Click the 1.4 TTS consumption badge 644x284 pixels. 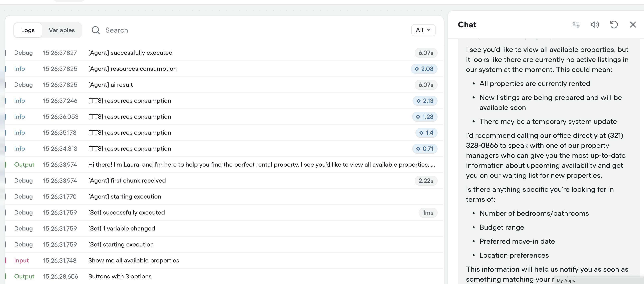click(426, 133)
